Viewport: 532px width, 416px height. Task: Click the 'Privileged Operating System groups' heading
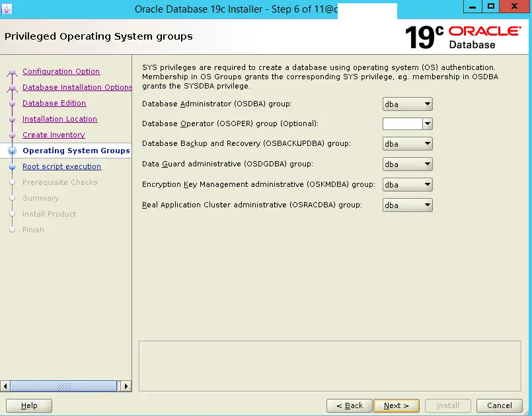pos(98,36)
